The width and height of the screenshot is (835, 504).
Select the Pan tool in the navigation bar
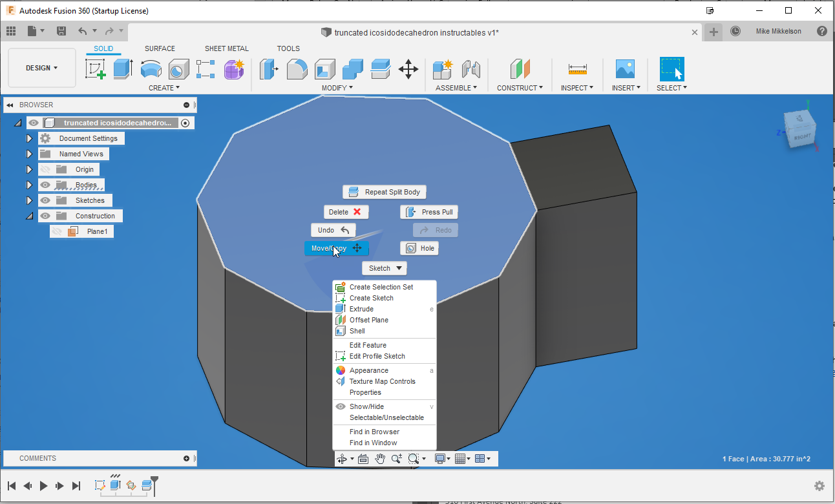click(380, 459)
